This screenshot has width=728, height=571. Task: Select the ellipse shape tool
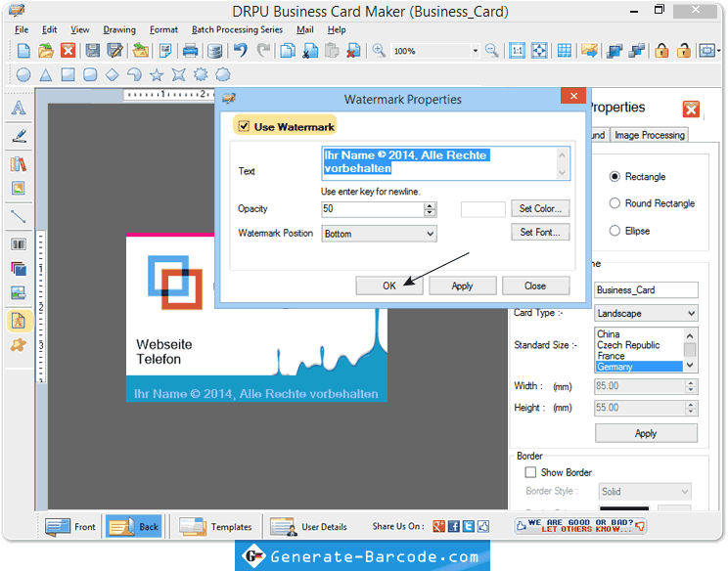23,74
